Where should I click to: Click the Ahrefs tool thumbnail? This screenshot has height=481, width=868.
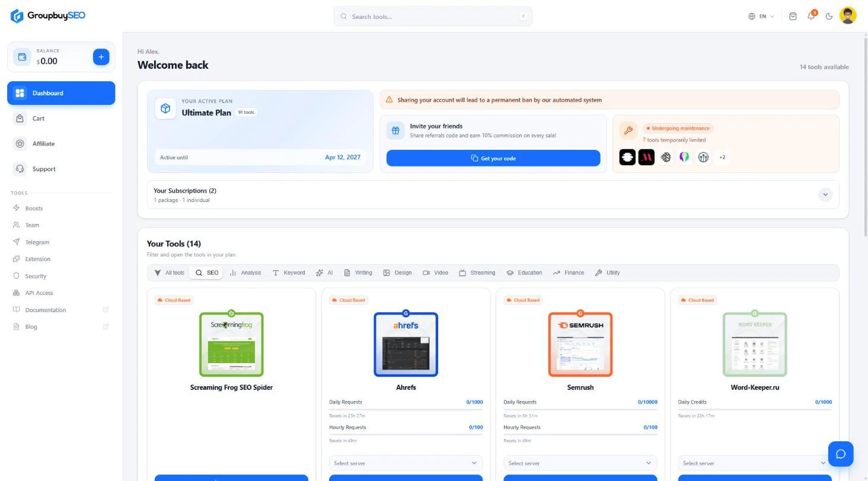(406, 344)
